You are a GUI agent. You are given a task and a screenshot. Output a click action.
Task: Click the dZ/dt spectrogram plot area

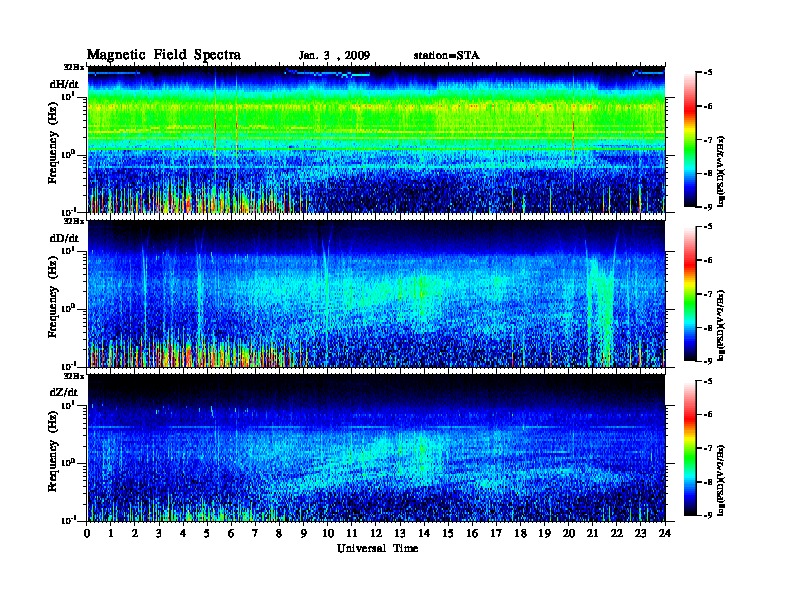(376, 448)
